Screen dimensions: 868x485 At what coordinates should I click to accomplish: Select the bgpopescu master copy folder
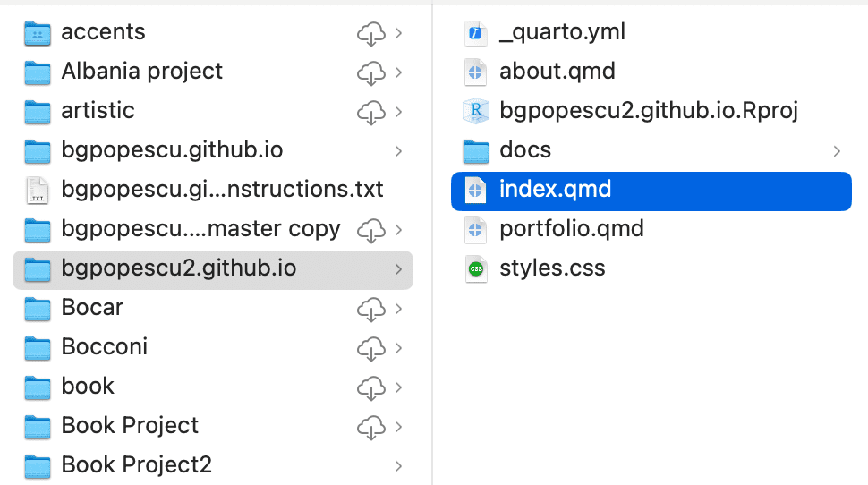pos(200,229)
